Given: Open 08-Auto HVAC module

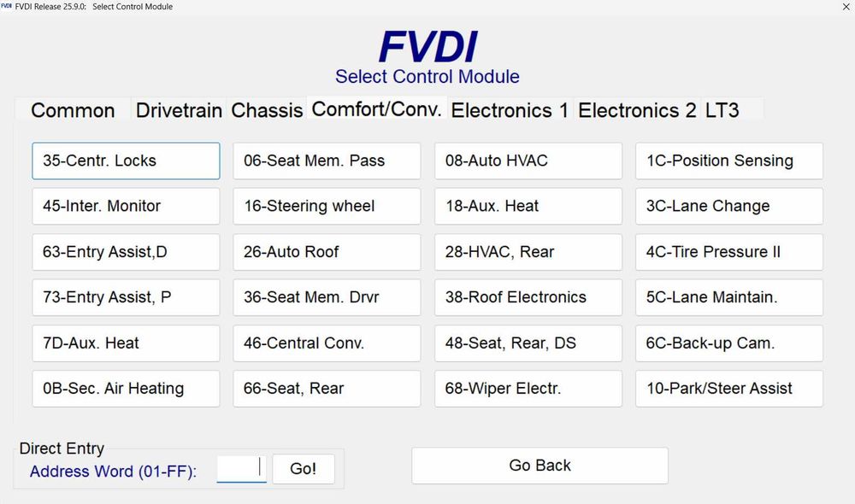Looking at the screenshot, I should click(528, 161).
